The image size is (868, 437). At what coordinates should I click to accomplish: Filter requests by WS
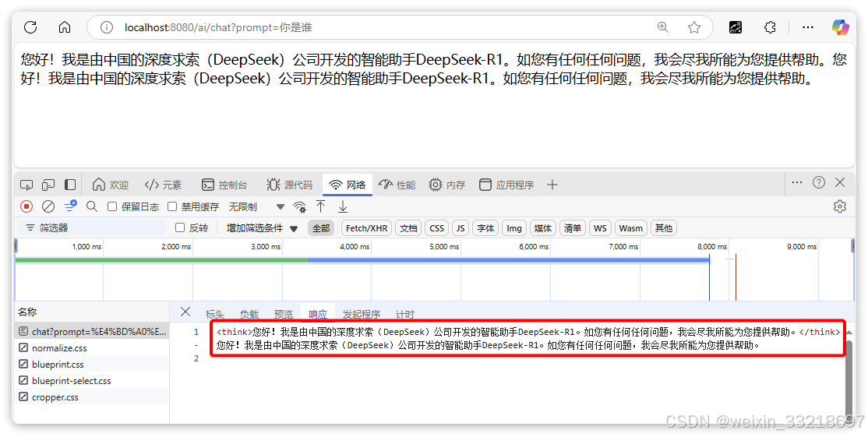[600, 228]
